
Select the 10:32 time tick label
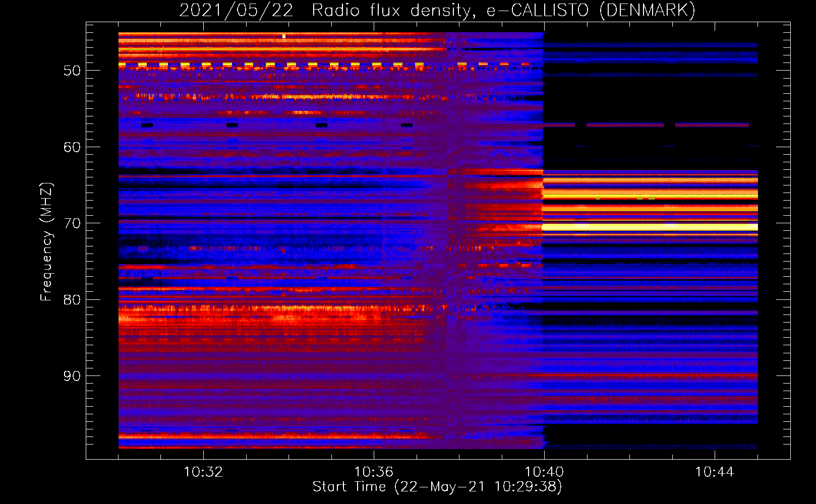[x=203, y=472]
